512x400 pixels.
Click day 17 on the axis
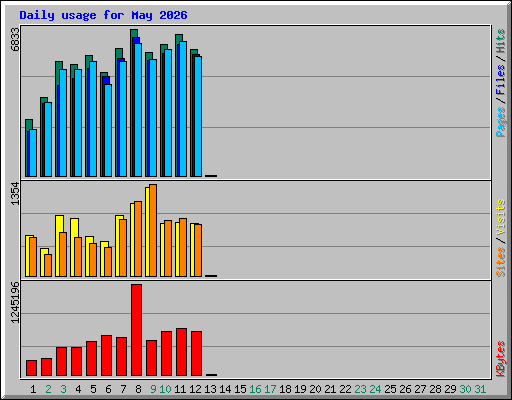click(270, 389)
